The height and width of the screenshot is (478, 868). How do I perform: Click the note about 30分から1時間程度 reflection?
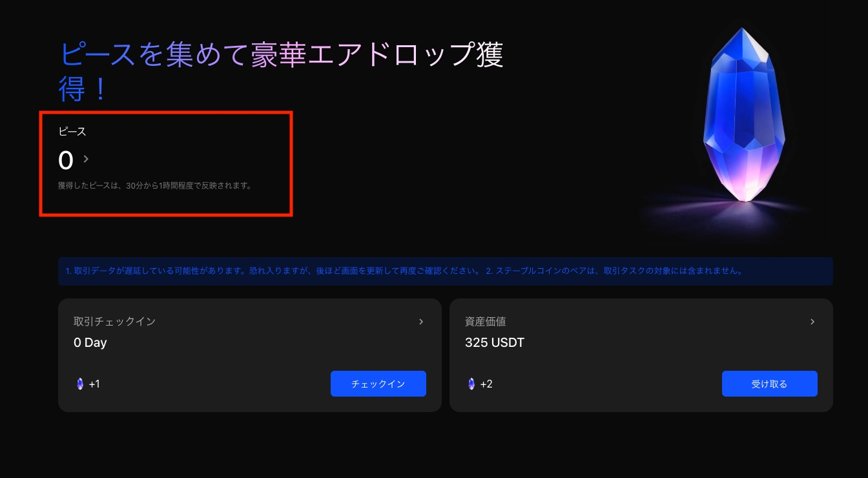tap(154, 186)
